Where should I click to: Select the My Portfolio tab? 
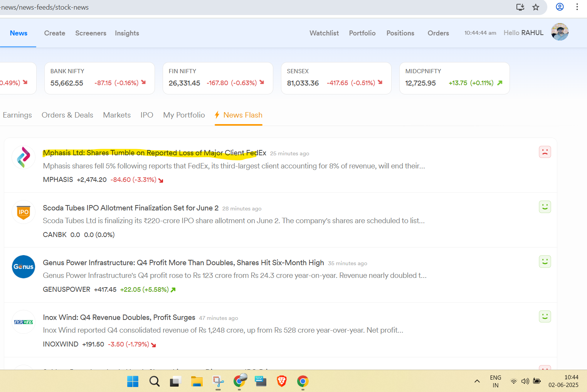click(x=184, y=115)
